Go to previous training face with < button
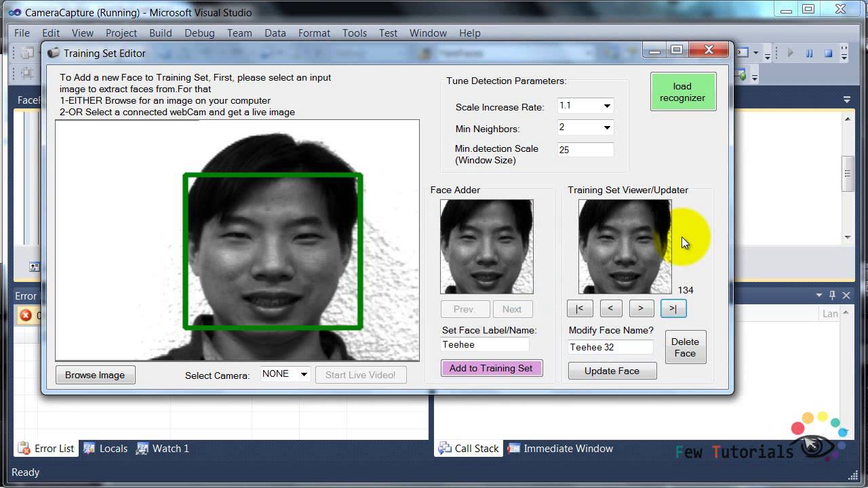 pyautogui.click(x=610, y=308)
